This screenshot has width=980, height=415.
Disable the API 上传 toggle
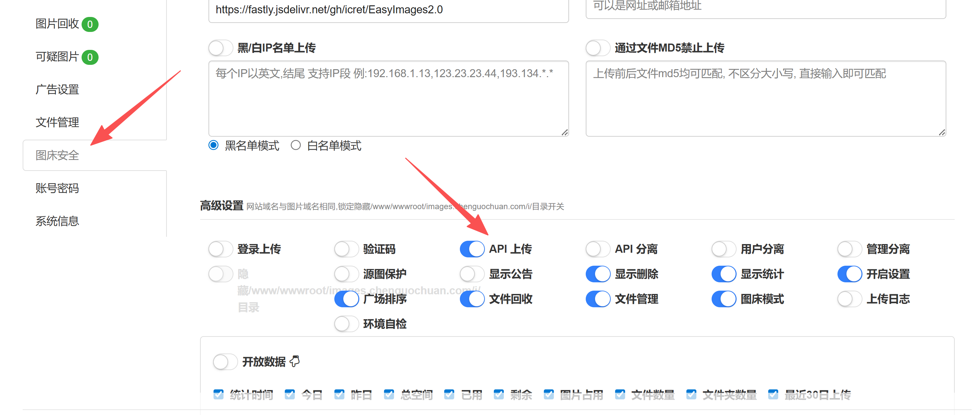[x=472, y=249]
